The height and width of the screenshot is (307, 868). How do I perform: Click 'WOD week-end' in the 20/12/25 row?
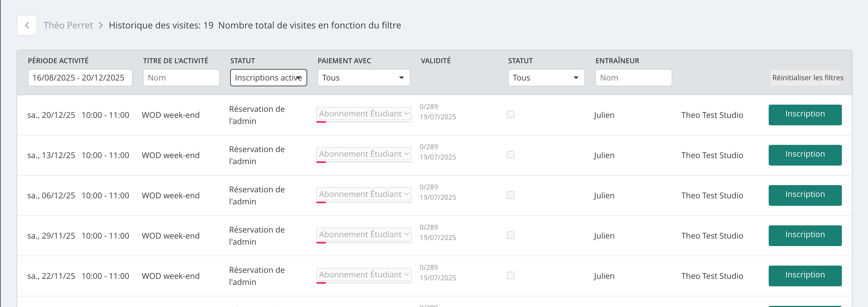click(x=171, y=115)
